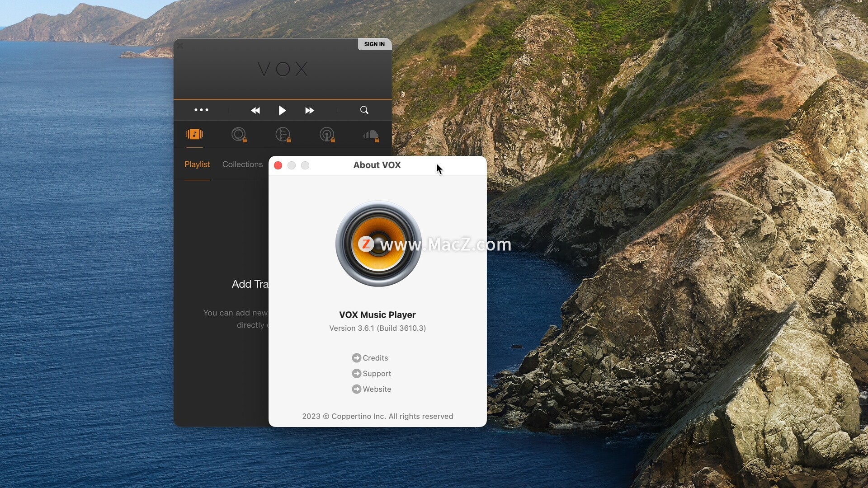The height and width of the screenshot is (488, 868).
Task: Open the locked VOX Cloud loop icon
Action: (239, 135)
